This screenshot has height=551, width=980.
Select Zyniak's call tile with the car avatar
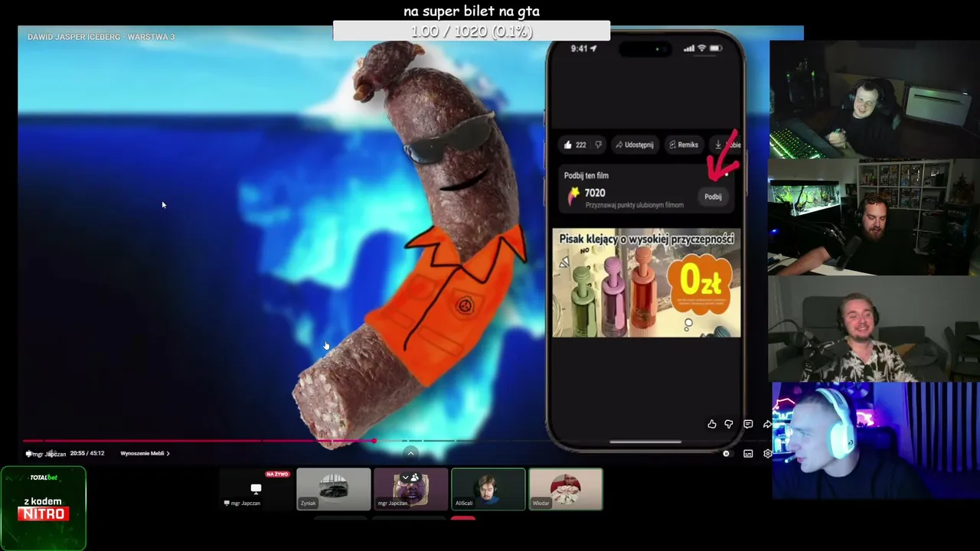pyautogui.click(x=334, y=490)
